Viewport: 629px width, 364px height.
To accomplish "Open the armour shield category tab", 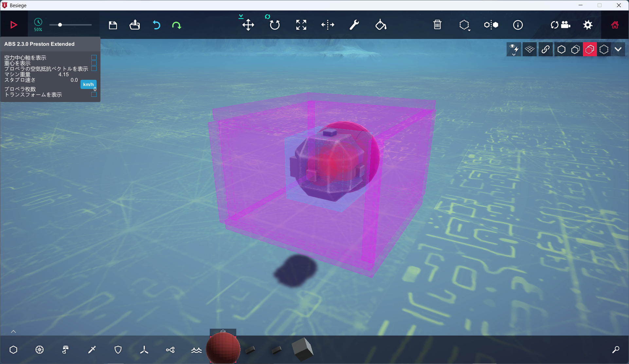I will (118, 350).
